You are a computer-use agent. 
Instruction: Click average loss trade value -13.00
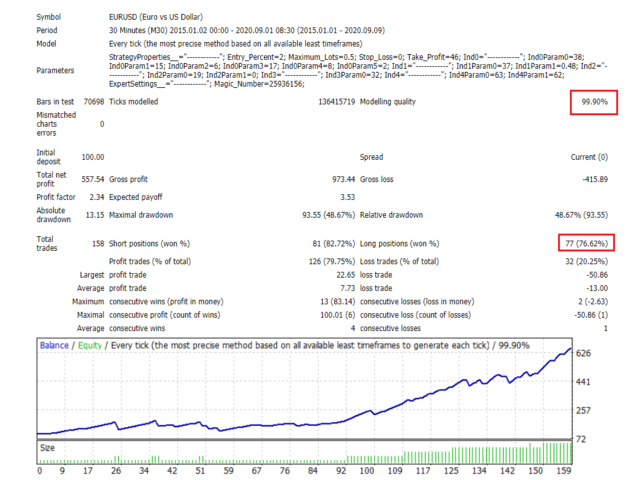coord(597,288)
